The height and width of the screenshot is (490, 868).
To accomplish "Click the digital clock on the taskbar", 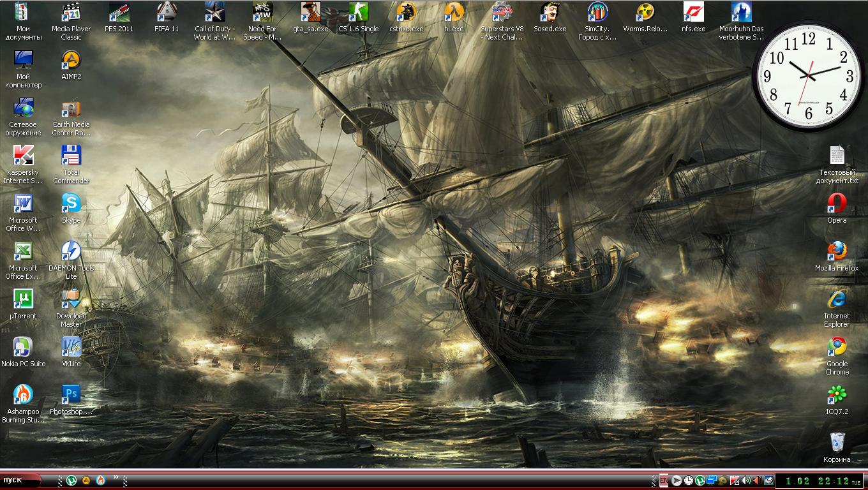I will pyautogui.click(x=818, y=481).
